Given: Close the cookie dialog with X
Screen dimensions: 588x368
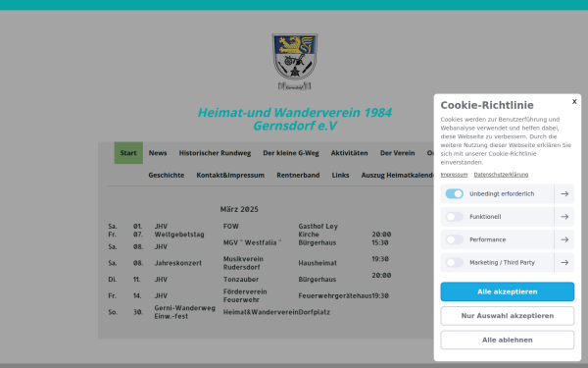Looking at the screenshot, I should click(574, 102).
